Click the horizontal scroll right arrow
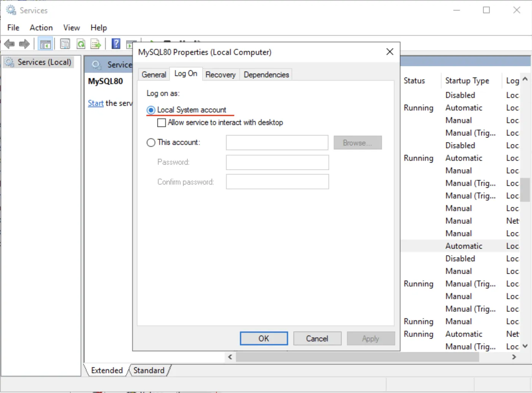This screenshot has height=393, width=532. tap(514, 357)
